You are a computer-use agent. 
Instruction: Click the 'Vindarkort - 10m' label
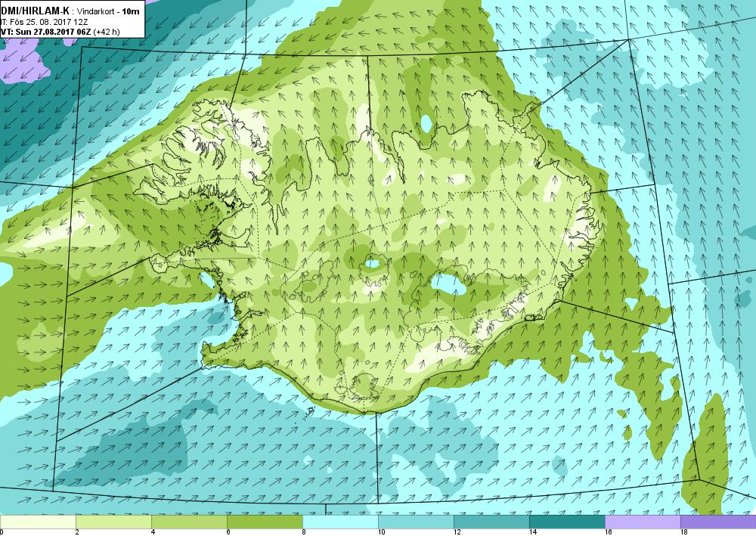click(108, 11)
